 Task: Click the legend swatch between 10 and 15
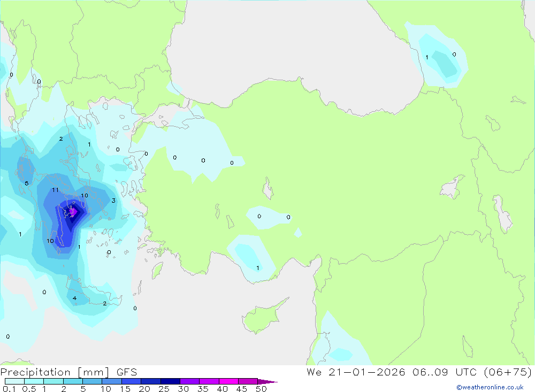tap(112, 381)
